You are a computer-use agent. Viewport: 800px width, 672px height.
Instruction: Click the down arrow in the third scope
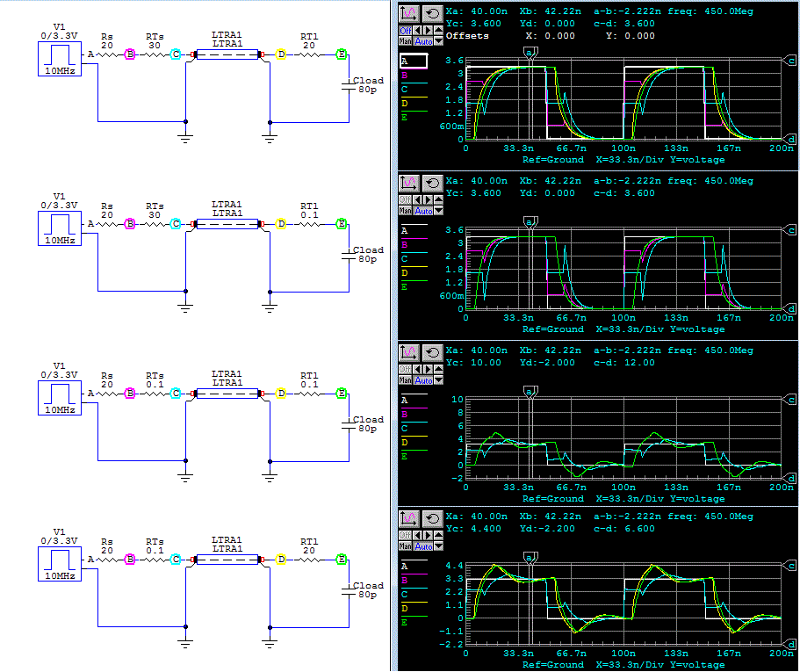pos(439,380)
